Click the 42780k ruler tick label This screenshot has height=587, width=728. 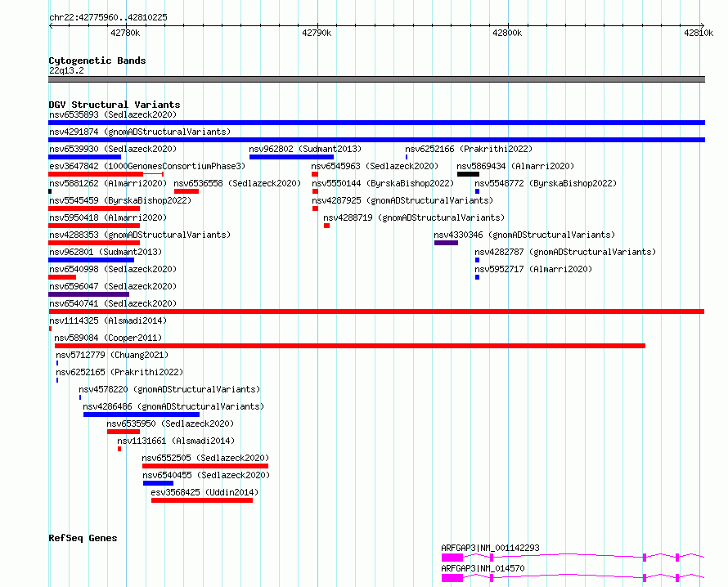click(x=125, y=33)
